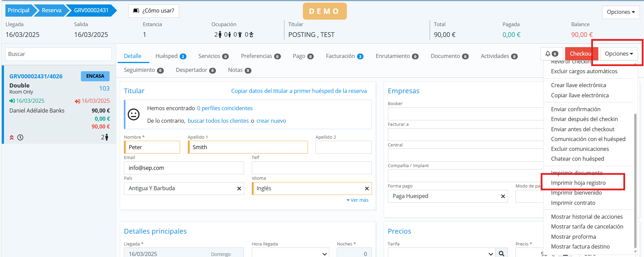Clear the Idioma field Inglés
This screenshot has height=257, width=644.
(367, 189)
